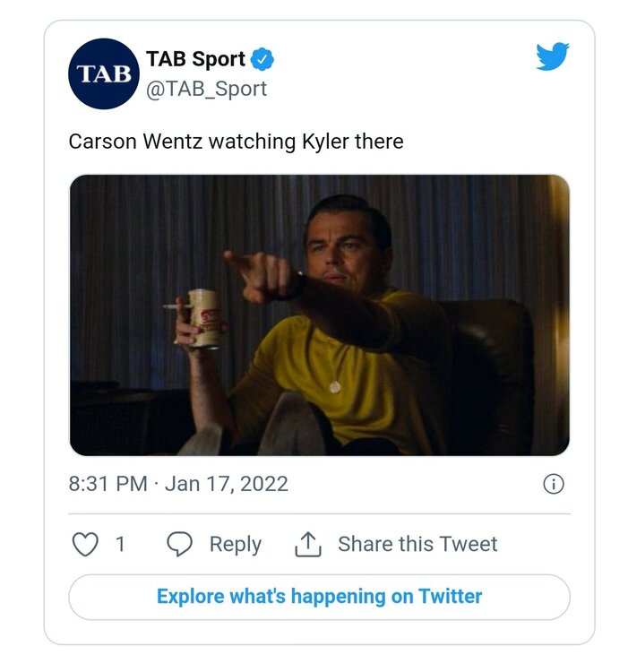This screenshot has width=628, height=672.
Task: Open the TAB Sport display name
Action: 195,60
